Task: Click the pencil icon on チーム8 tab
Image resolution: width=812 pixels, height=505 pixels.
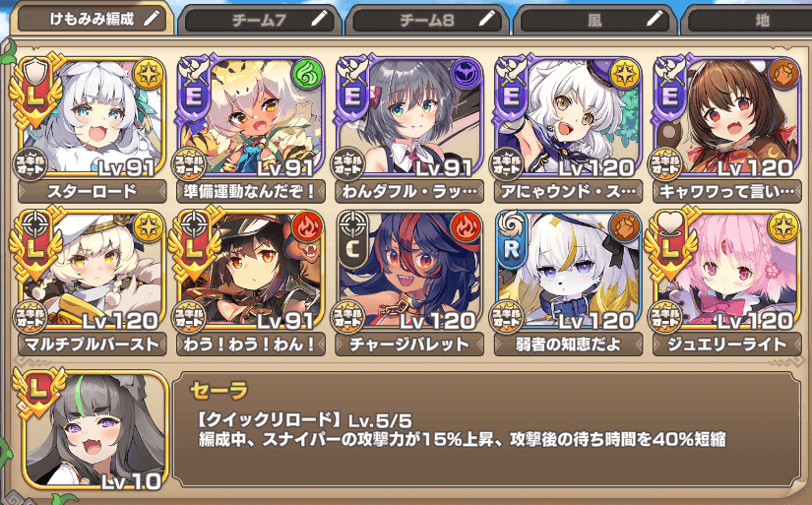Action: [x=487, y=20]
